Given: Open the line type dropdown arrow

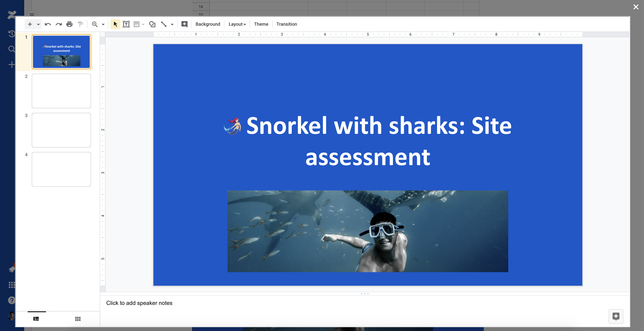Looking at the screenshot, I should (x=172, y=25).
